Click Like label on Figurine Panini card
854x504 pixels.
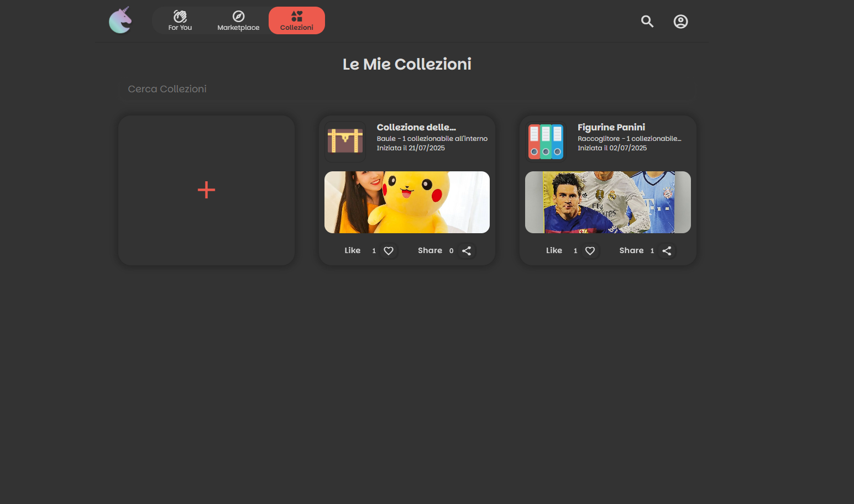[554, 250]
